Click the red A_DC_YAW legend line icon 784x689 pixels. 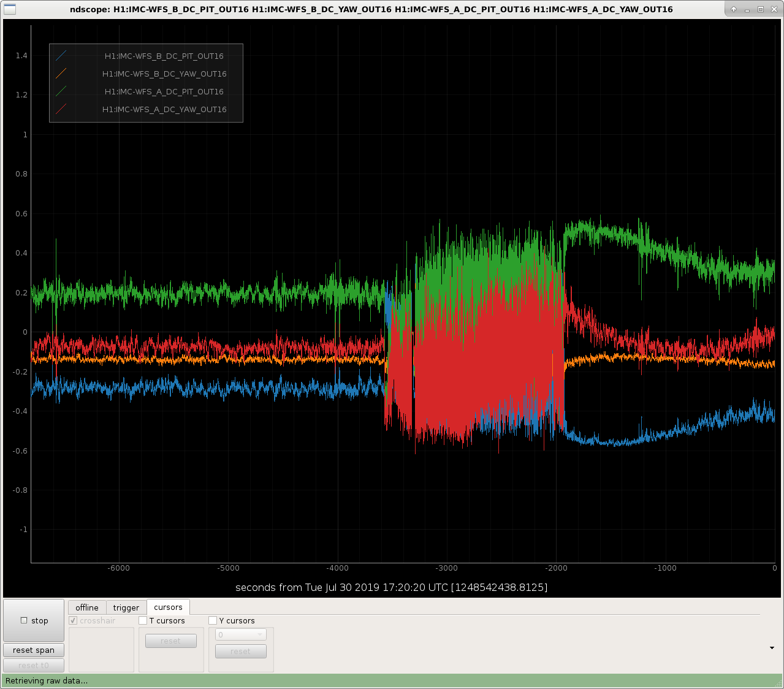[x=61, y=109]
